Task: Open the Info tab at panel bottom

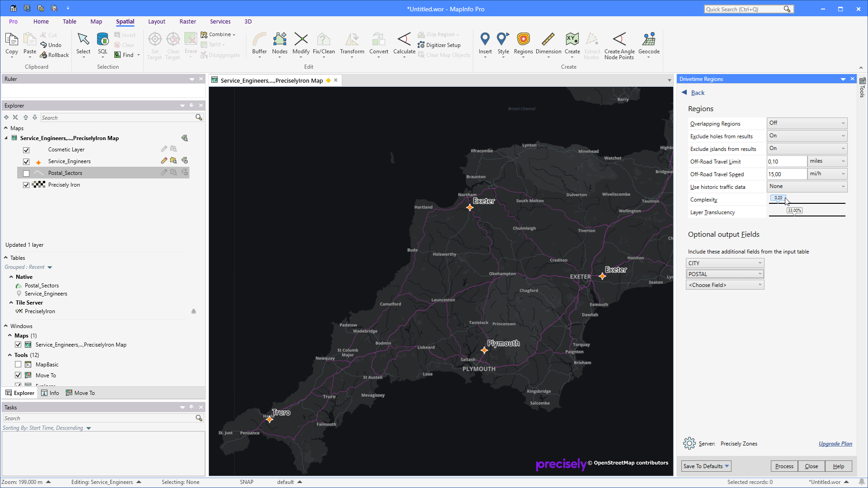Action: (50, 393)
